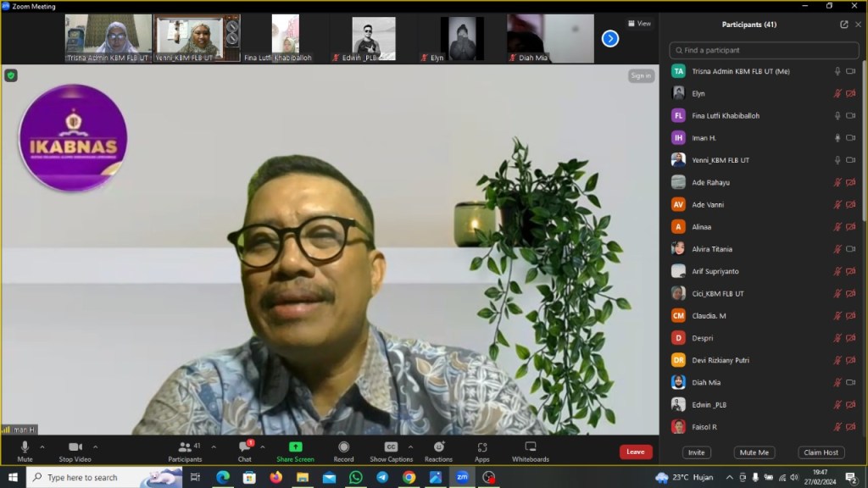868x488 pixels.
Task: Stop Video using the camera button
Action: pyautogui.click(x=75, y=447)
